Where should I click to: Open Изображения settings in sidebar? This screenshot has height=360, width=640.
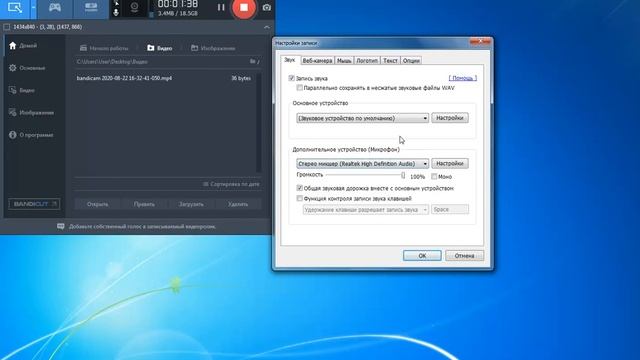pos(31,113)
